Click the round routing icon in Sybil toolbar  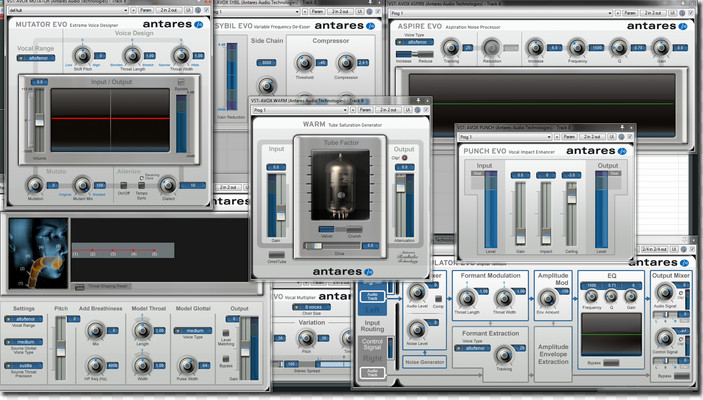(369, 11)
